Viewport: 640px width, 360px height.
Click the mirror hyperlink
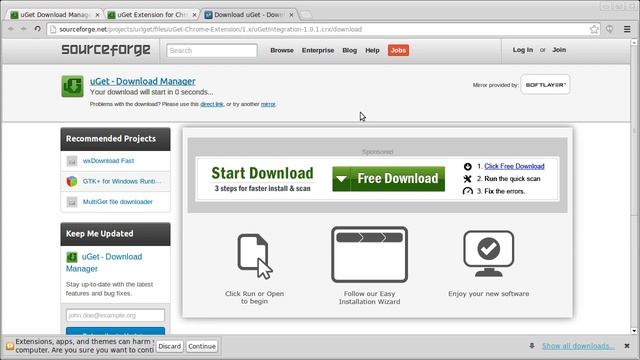[268, 104]
